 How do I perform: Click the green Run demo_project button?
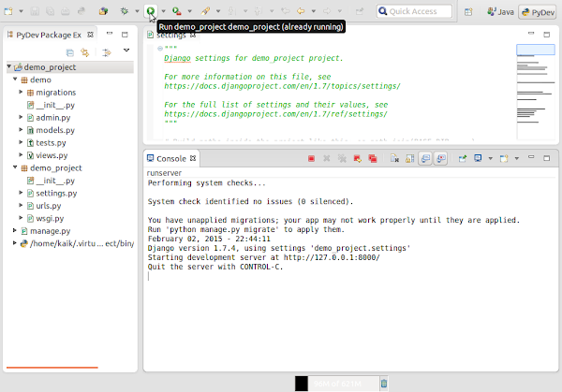coord(151,11)
